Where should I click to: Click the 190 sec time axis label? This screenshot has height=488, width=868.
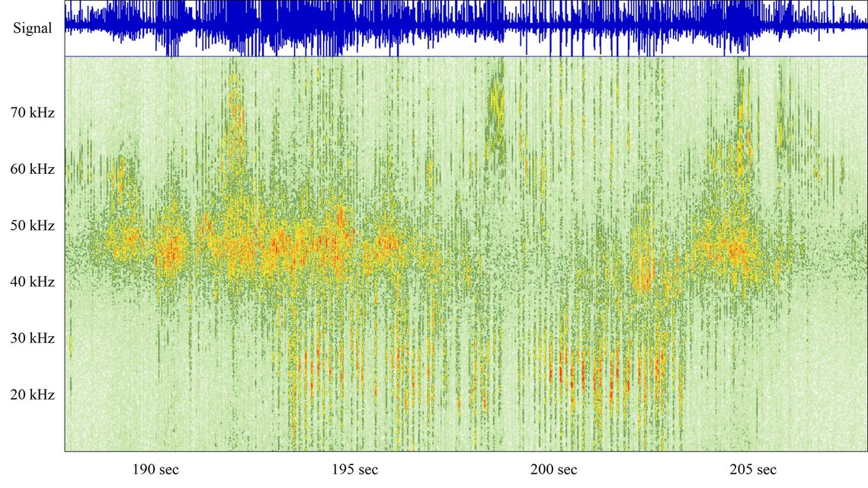point(155,469)
